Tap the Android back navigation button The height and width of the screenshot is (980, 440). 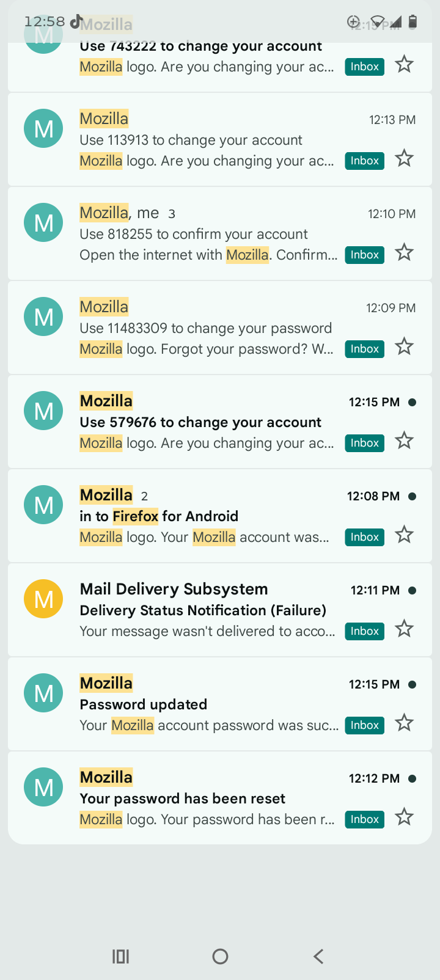pos(318,956)
